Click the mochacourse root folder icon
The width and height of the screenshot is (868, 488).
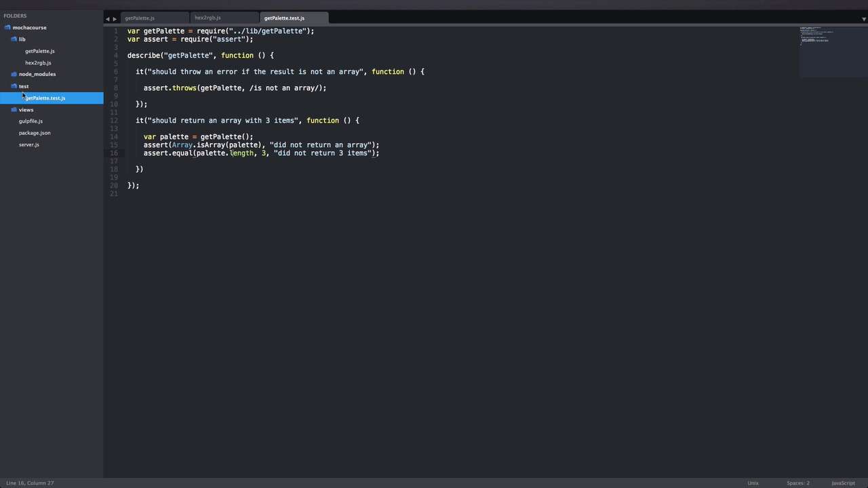coord(7,28)
